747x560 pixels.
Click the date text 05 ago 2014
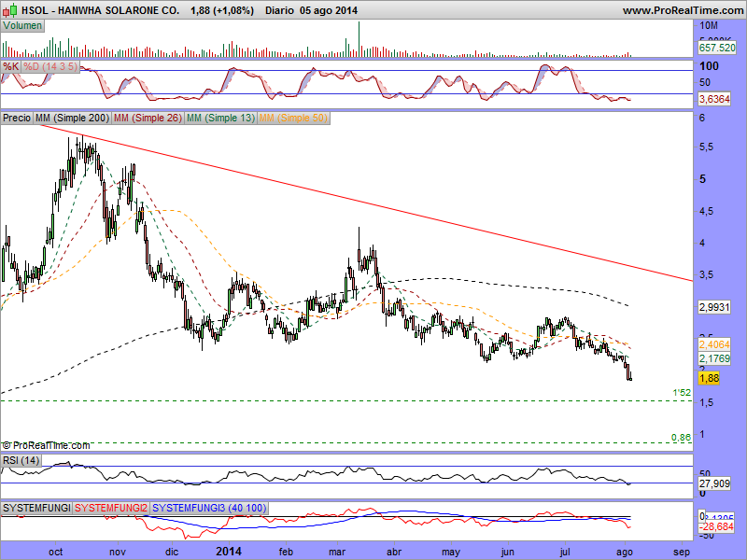pos(329,10)
